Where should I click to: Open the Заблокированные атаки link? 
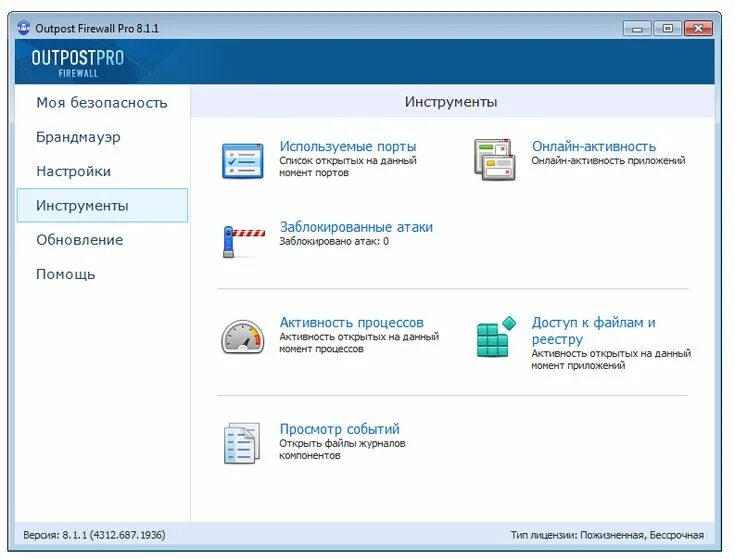[356, 227]
